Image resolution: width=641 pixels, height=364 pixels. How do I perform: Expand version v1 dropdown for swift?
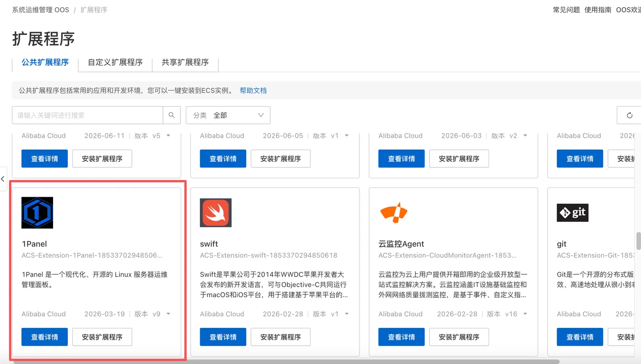tap(347, 314)
